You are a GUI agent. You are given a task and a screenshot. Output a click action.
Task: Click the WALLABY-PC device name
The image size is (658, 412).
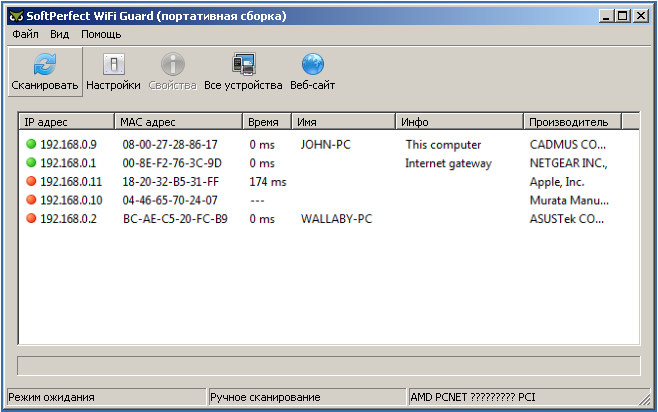[337, 219]
